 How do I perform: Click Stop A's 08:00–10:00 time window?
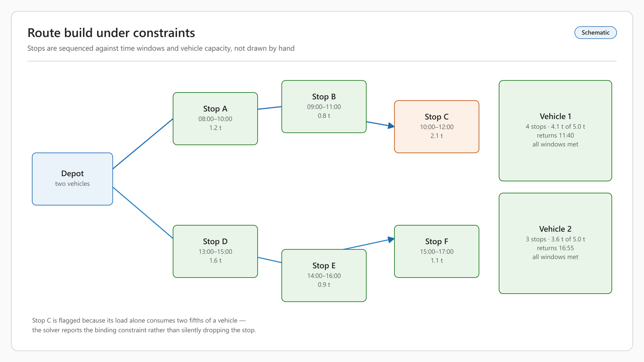[x=215, y=119]
